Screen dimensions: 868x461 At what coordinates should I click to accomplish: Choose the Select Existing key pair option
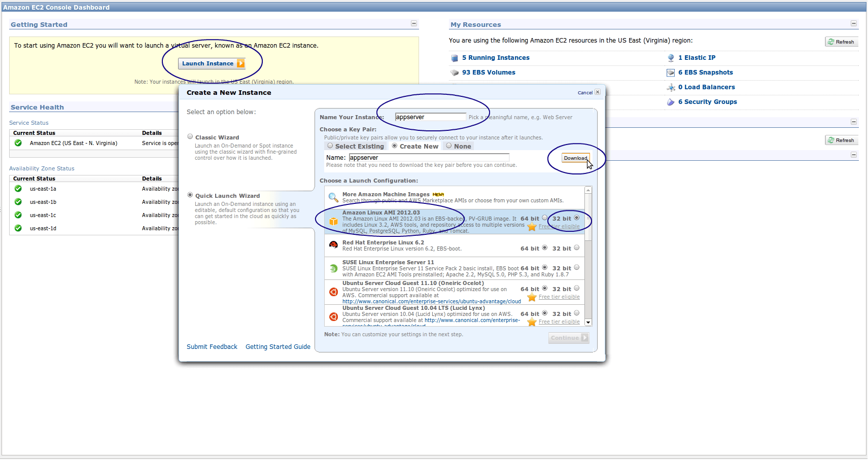pyautogui.click(x=330, y=146)
